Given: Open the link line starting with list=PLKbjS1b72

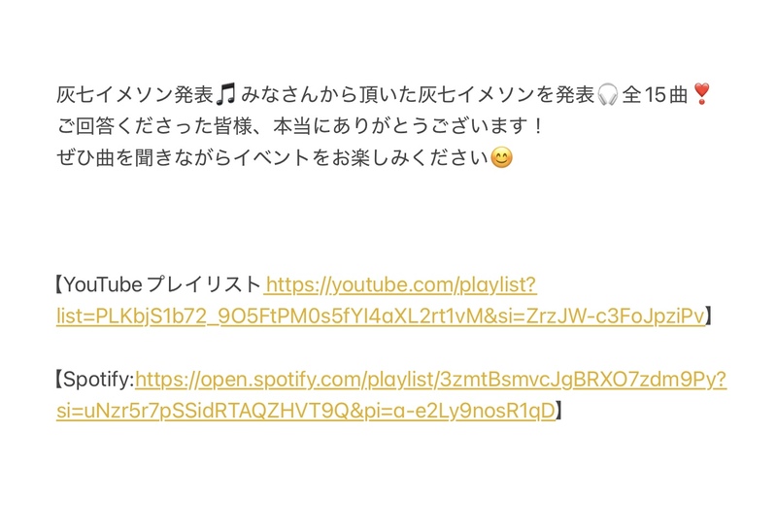Looking at the screenshot, I should [x=381, y=316].
